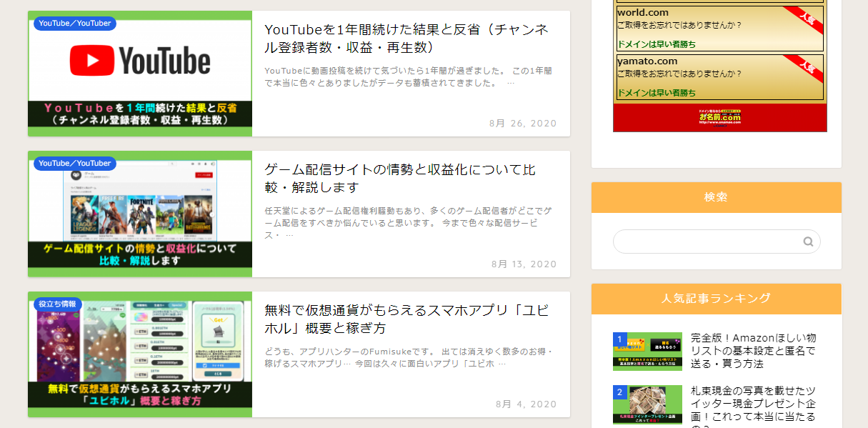Open the rank 2 札束現金 article thumbnail
Screen dimensions: 868x428
coord(647,404)
